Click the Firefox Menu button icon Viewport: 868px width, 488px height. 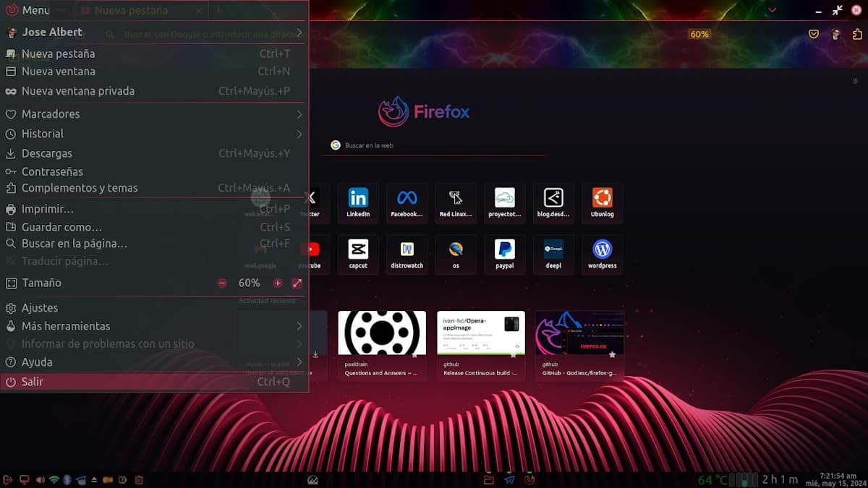(x=12, y=10)
